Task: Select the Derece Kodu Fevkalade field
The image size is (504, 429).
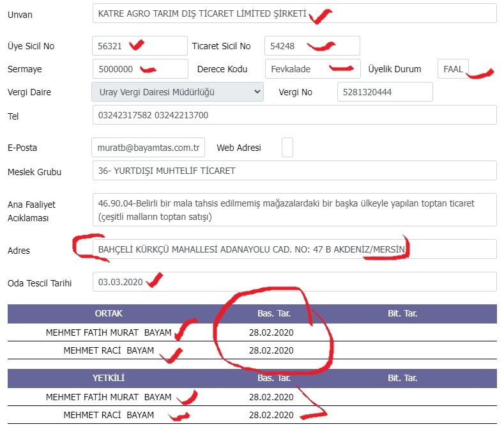Action: click(x=313, y=68)
